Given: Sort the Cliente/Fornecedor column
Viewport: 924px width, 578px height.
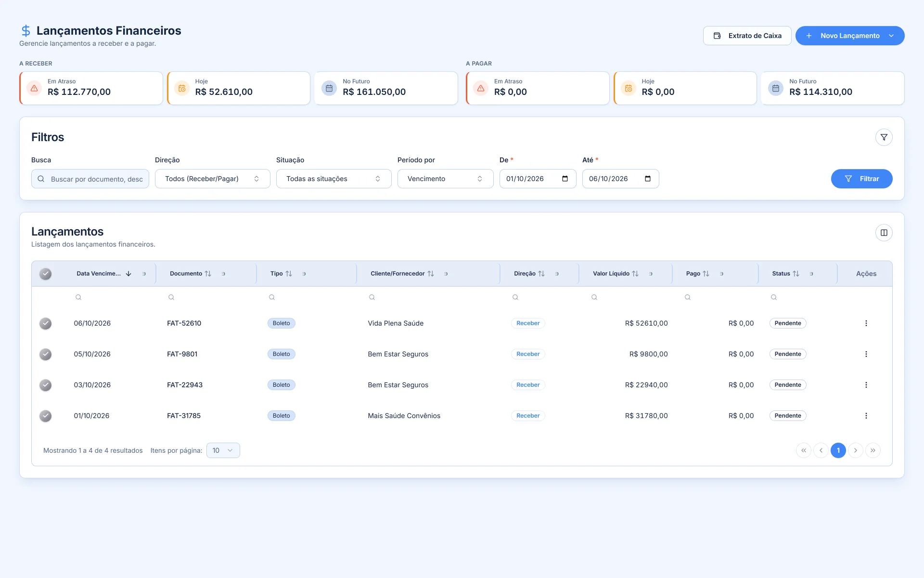Looking at the screenshot, I should click(431, 274).
